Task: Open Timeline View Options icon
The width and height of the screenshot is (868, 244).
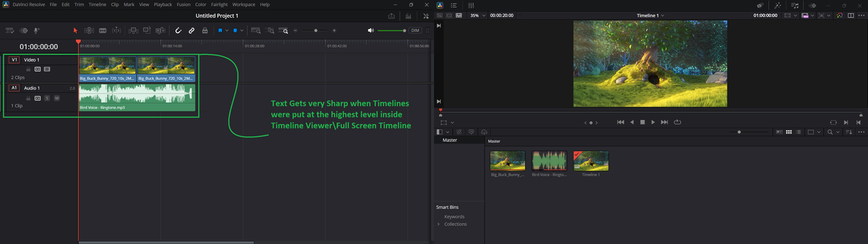Action: (x=10, y=30)
